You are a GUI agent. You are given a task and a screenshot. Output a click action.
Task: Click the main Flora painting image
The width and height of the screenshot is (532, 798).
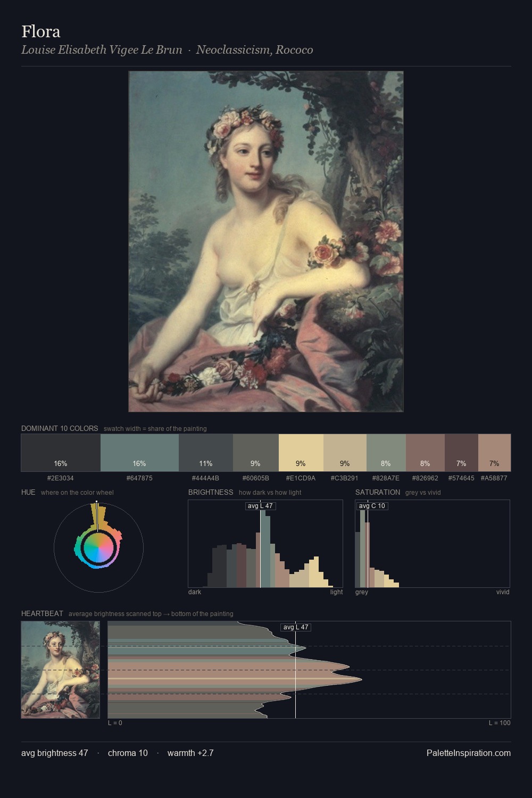[x=266, y=242]
